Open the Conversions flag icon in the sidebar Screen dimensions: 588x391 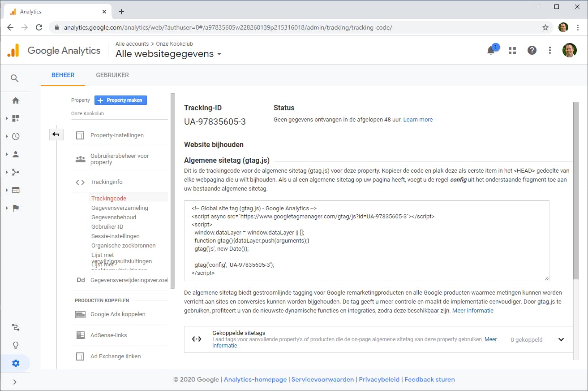coord(16,208)
